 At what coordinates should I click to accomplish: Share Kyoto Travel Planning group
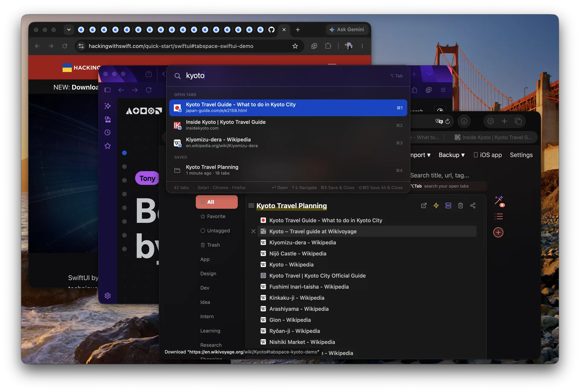[473, 206]
